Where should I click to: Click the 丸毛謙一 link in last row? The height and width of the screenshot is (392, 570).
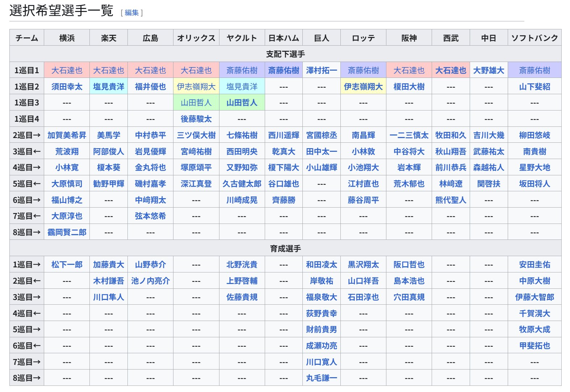click(x=321, y=378)
